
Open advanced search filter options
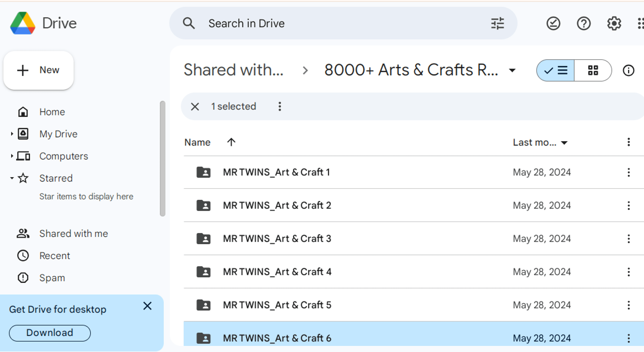point(497,23)
